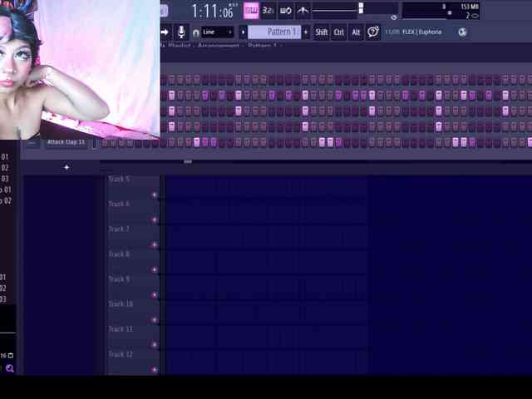Click the magnifier search icon in browser

pyautogui.click(x=10, y=368)
